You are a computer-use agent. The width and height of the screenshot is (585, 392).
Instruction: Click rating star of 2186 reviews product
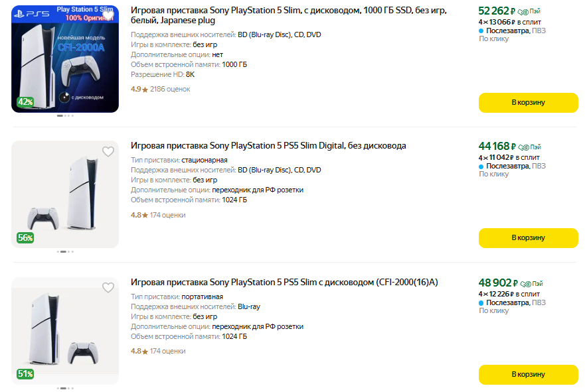coord(145,90)
